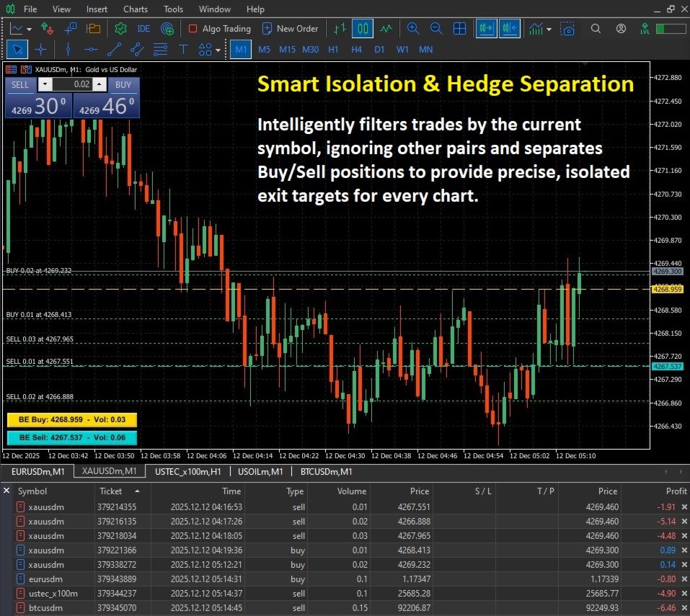Click the volume input field showing 0.02

tap(72, 84)
